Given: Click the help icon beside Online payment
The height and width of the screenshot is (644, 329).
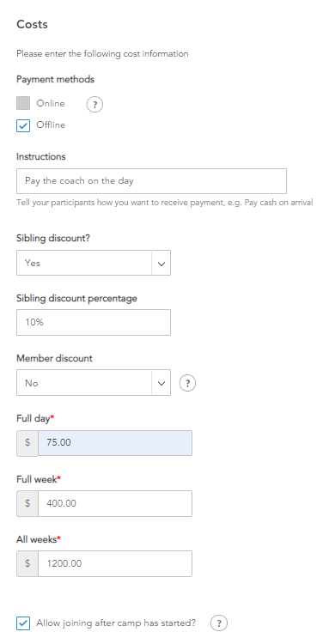Looking at the screenshot, I should (94, 105).
